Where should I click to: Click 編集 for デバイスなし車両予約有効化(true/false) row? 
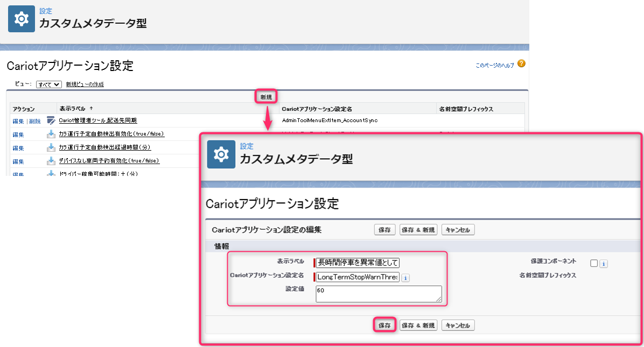click(18, 161)
